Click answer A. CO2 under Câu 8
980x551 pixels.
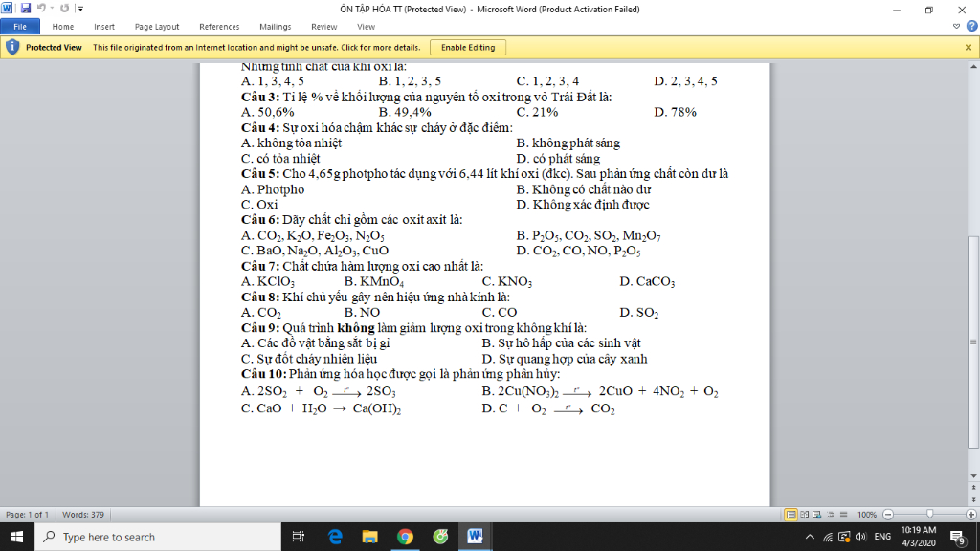pos(261,313)
